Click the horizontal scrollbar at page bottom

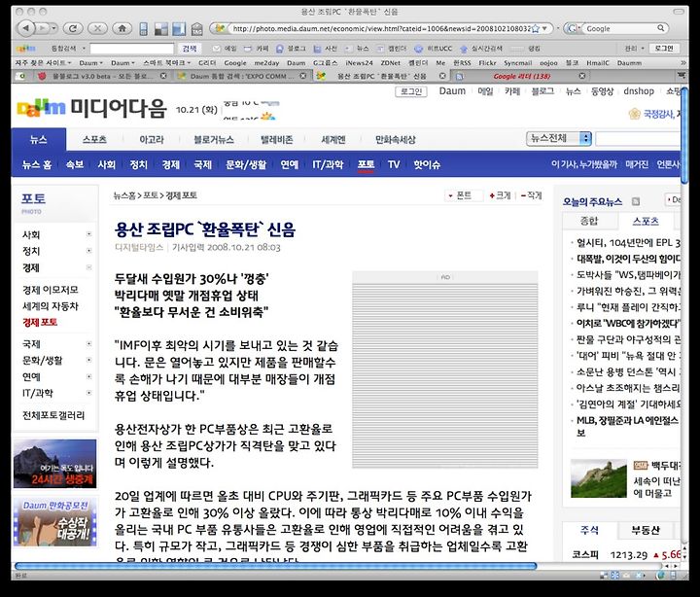pyautogui.click(x=275, y=566)
